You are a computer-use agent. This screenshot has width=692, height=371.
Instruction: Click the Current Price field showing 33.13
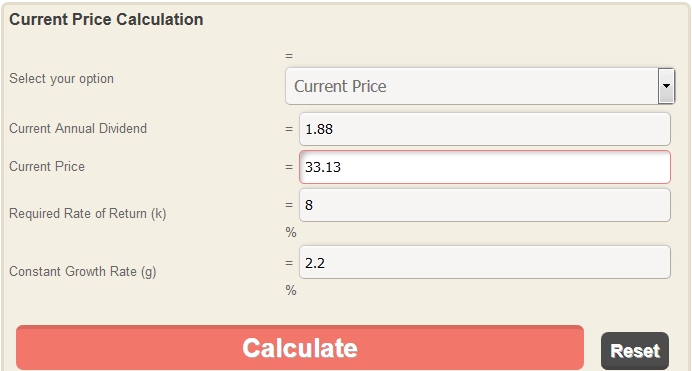485,167
